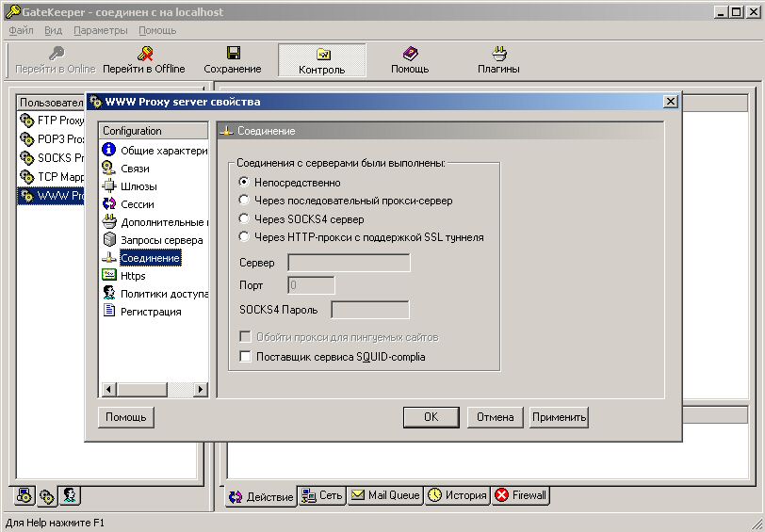Toggle Обойти прокси для пингуемых сайтов checkbox
Screen dimensions: 765x532
coord(245,337)
